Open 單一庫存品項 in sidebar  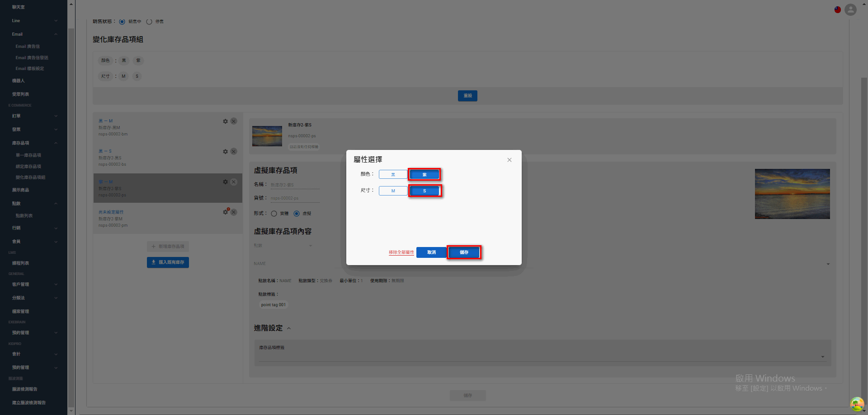(28, 155)
